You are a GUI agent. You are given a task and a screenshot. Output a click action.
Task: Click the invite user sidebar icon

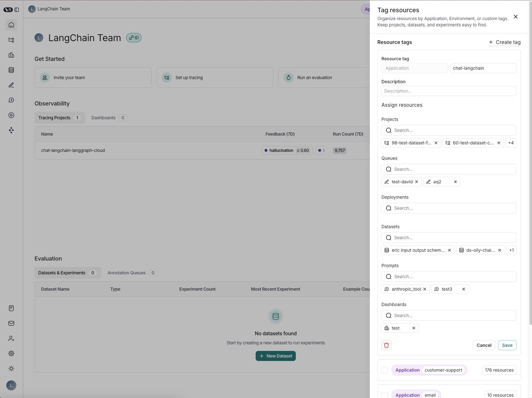pyautogui.click(x=11, y=338)
